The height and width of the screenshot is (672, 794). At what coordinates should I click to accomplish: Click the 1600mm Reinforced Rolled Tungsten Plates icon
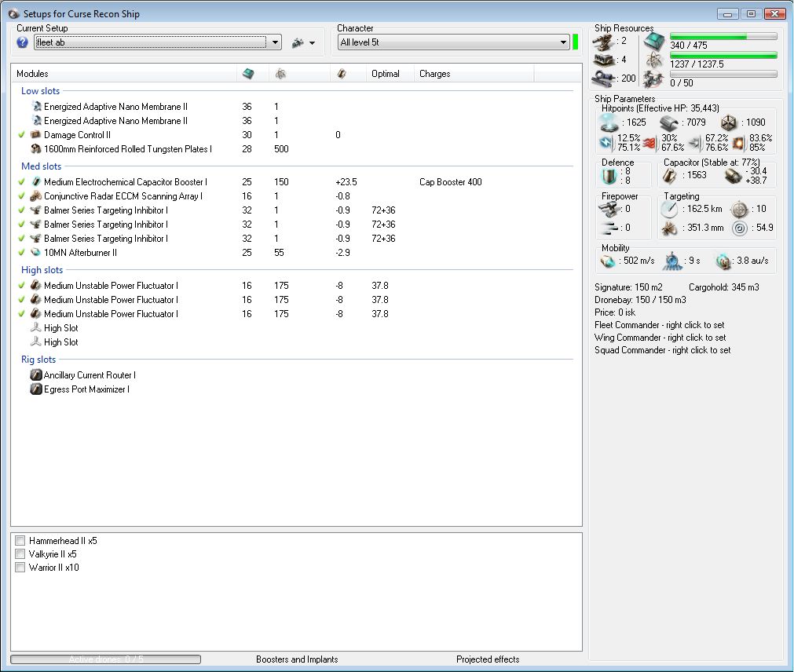pyautogui.click(x=35, y=149)
